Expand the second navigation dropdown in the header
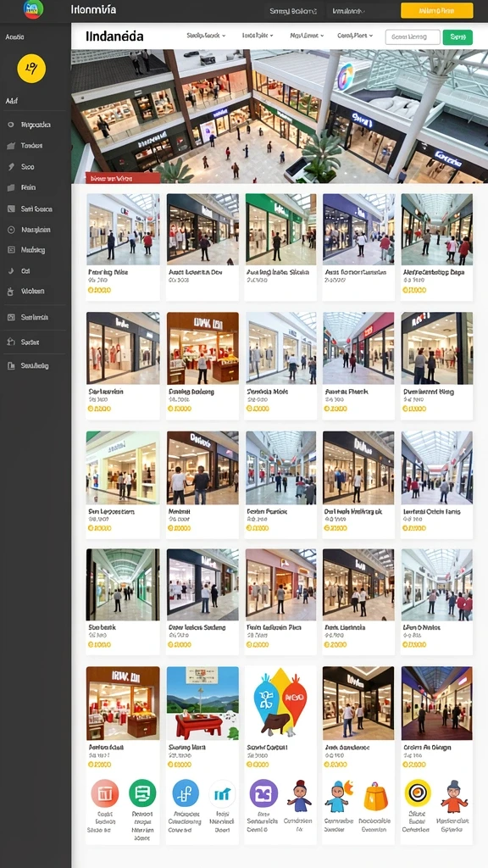488x868 pixels. 258,36
